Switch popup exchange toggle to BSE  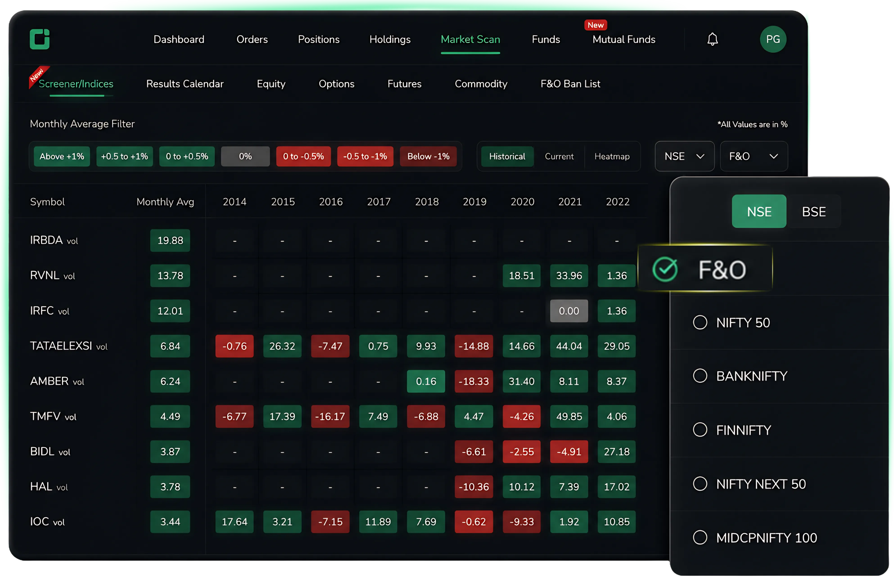pos(814,211)
